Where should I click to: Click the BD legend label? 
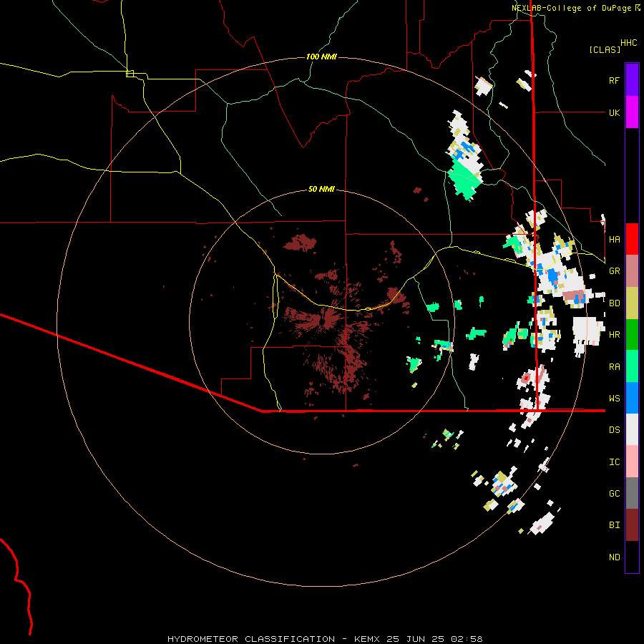point(614,303)
